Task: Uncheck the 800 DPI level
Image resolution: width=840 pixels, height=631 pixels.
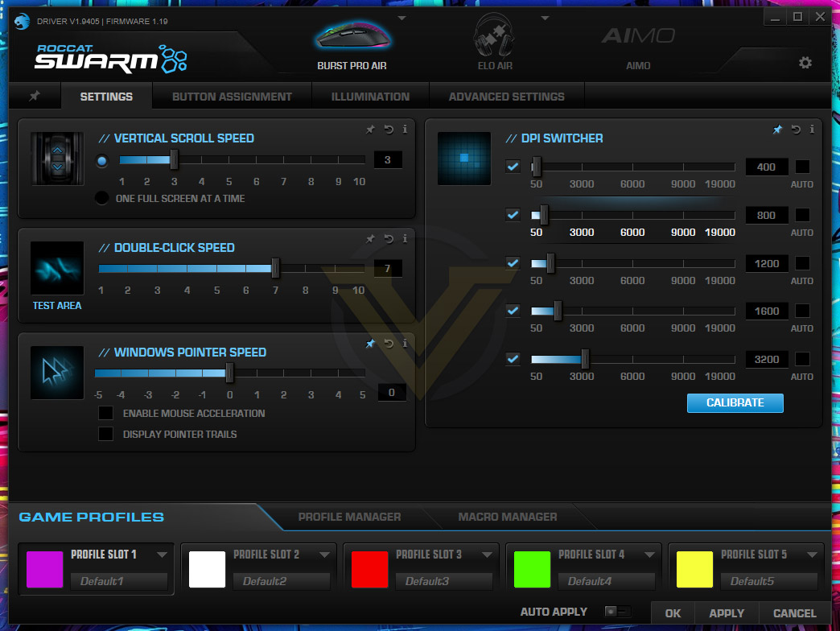Action: [513, 215]
